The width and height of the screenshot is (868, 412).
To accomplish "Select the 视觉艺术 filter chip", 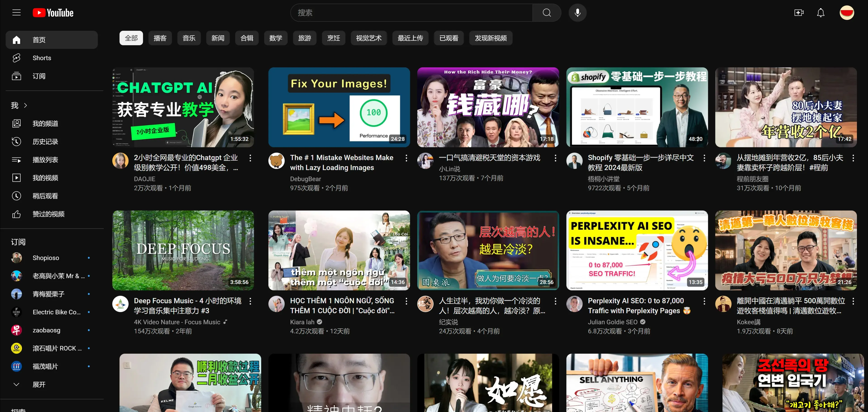I will [369, 38].
